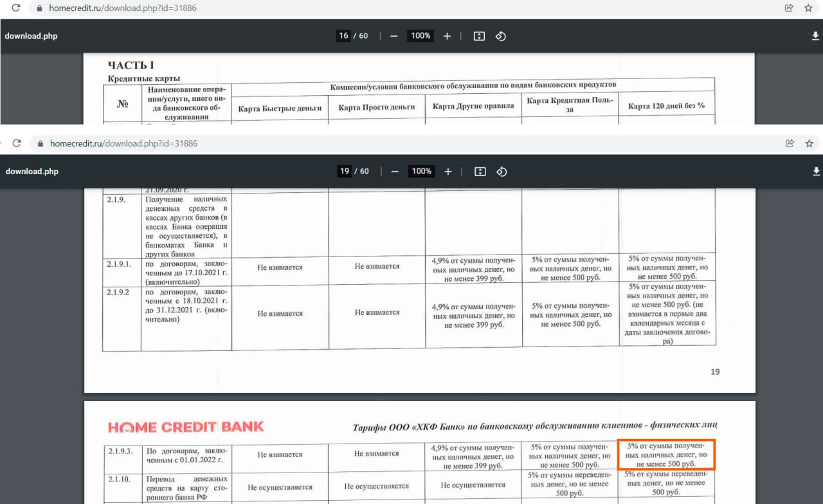Screen dimensions: 823x504
Task: Click the page number field showing 19
Action: (345, 172)
